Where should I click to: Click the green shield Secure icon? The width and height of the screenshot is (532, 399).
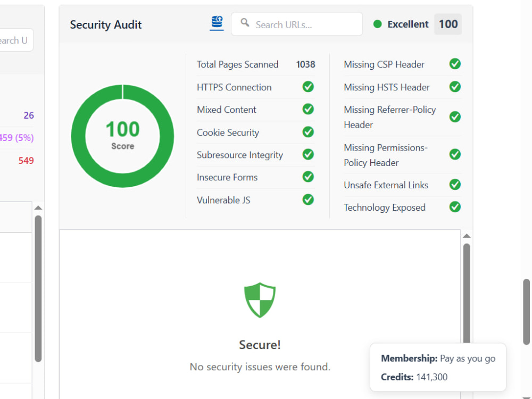(260, 300)
